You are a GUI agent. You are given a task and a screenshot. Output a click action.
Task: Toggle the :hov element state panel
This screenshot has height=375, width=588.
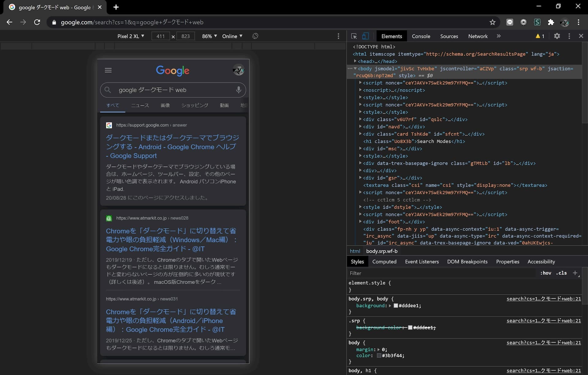pyautogui.click(x=545, y=273)
